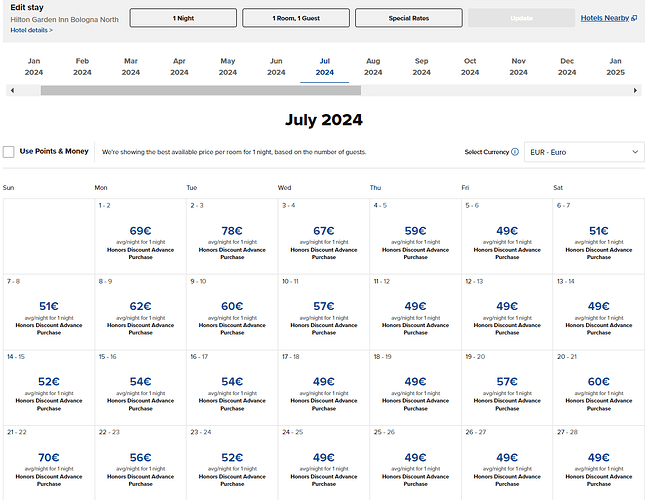The height and width of the screenshot is (500, 650).
Task: Jump to the Jan 2025 month tab
Action: click(615, 66)
